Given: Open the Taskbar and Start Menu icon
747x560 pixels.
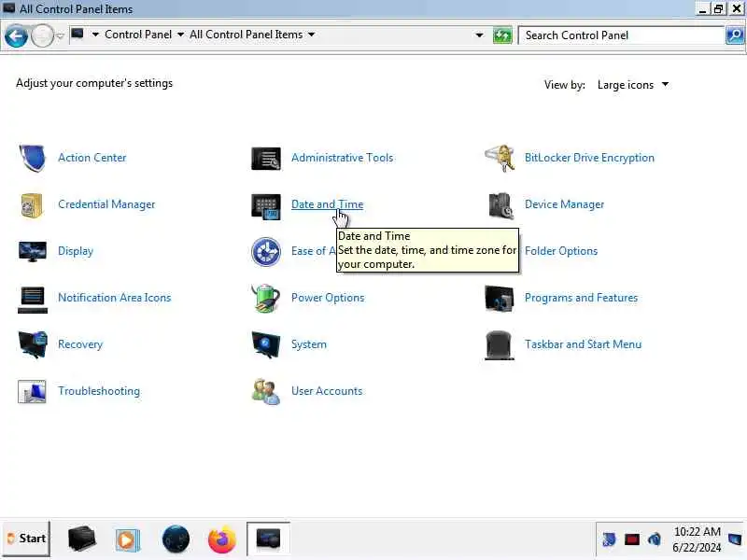Looking at the screenshot, I should [500, 345].
